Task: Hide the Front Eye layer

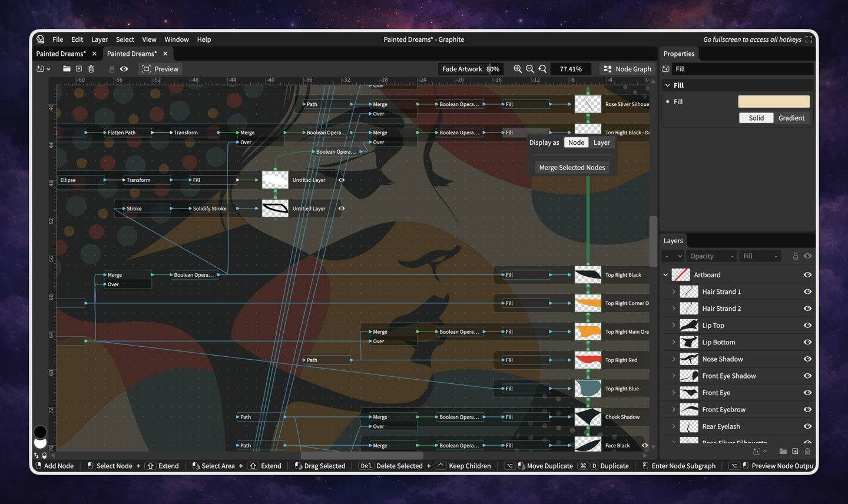Action: [x=807, y=393]
